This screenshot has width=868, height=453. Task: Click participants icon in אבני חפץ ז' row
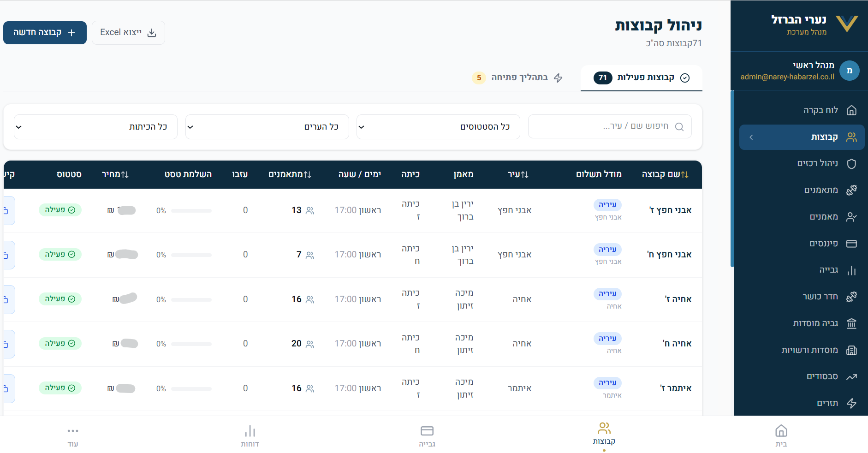coord(310,211)
